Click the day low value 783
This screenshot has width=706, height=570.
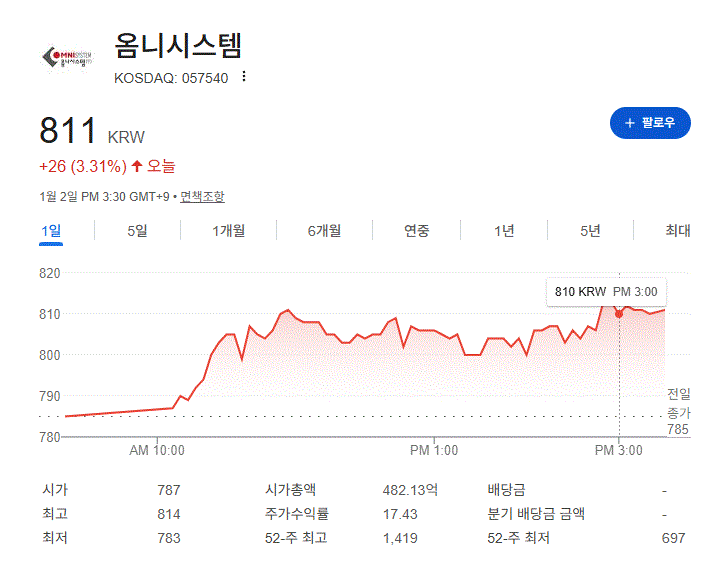[169, 538]
